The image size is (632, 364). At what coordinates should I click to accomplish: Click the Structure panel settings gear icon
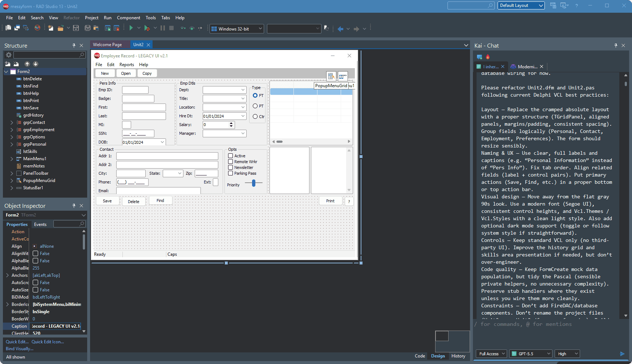click(9, 55)
